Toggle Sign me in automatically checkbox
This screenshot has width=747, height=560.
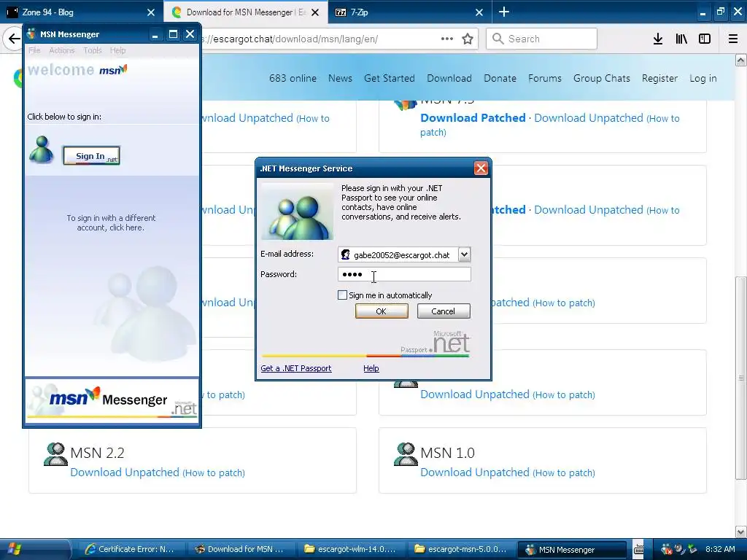click(342, 295)
